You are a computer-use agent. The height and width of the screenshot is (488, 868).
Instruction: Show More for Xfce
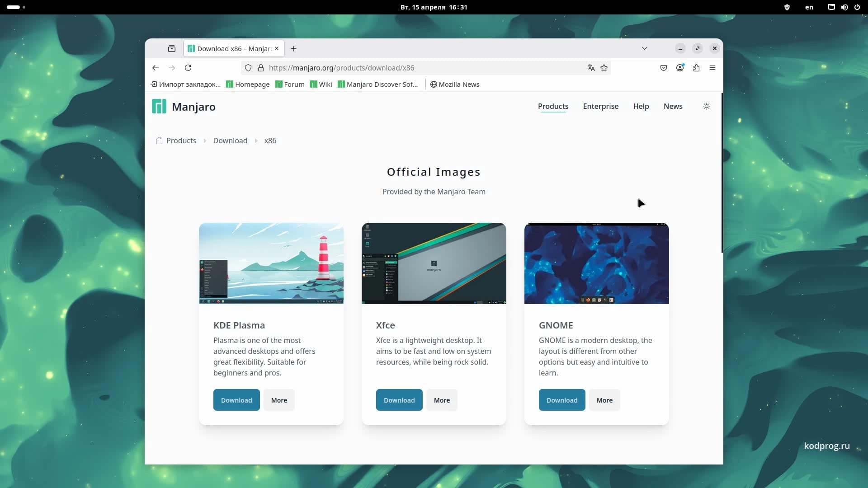click(442, 400)
